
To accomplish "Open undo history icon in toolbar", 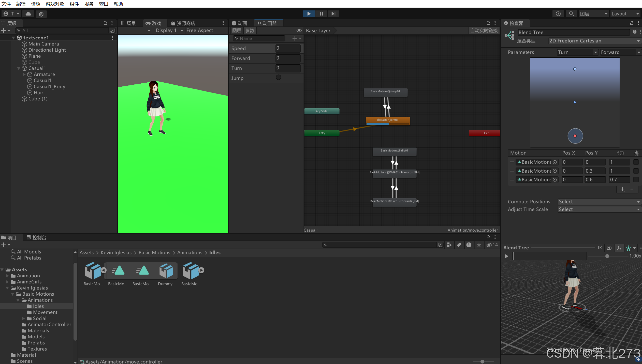I will tap(558, 14).
